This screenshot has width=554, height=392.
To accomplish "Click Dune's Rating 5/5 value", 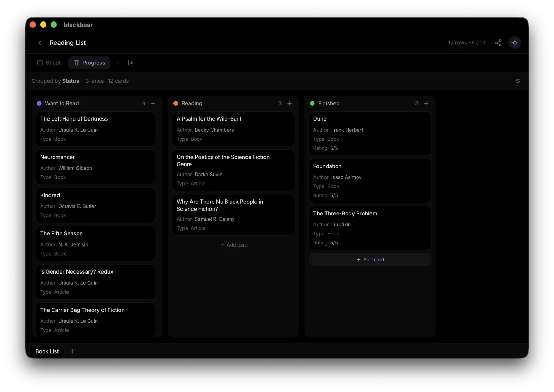I will click(334, 148).
